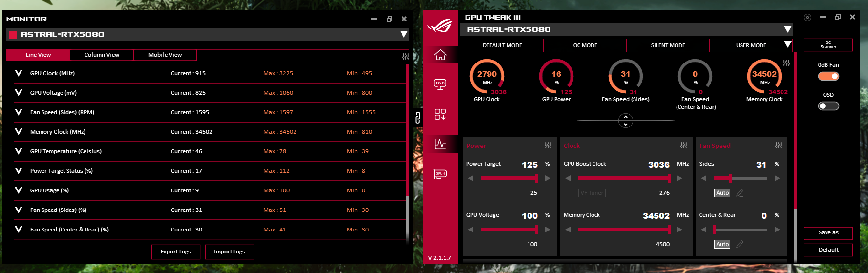Viewport: 868px width, 273px height.
Task: Toggle the 0dB Fan switch off
Action: point(828,76)
